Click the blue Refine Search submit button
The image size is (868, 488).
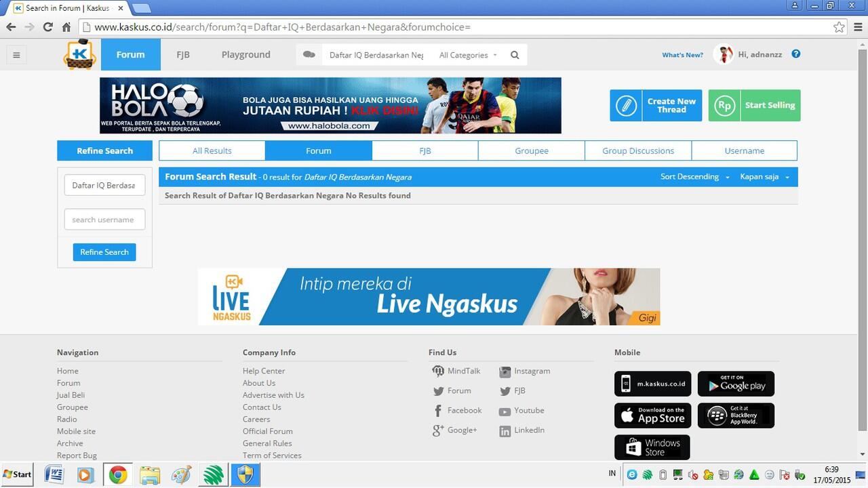pyautogui.click(x=104, y=252)
